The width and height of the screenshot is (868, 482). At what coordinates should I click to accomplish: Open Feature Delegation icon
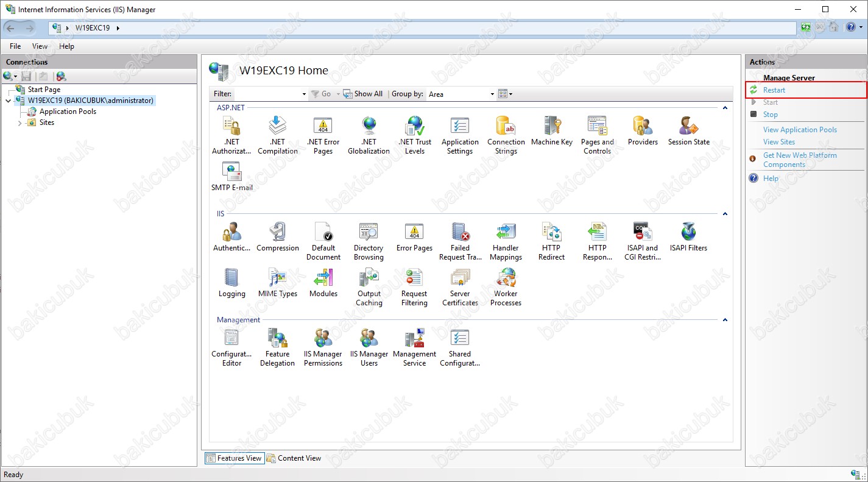point(277,347)
